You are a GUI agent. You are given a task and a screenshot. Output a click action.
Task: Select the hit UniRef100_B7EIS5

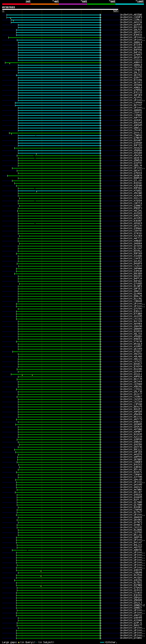[x=131, y=93]
